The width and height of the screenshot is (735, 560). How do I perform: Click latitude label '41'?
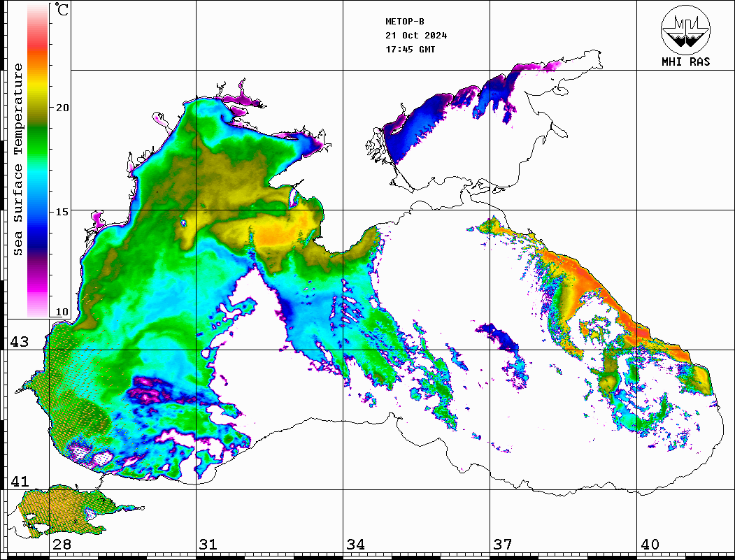coord(20,482)
